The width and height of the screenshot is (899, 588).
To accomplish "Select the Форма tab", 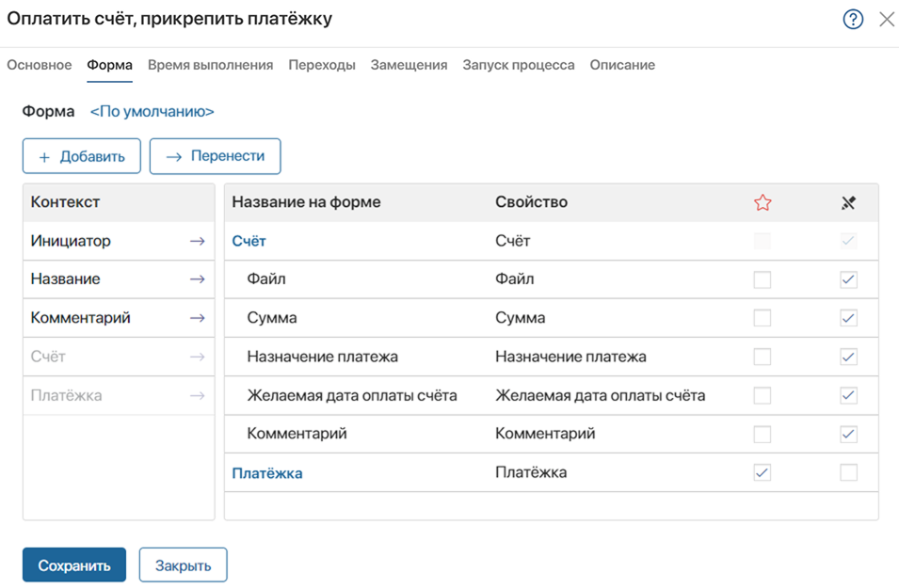I will point(109,65).
